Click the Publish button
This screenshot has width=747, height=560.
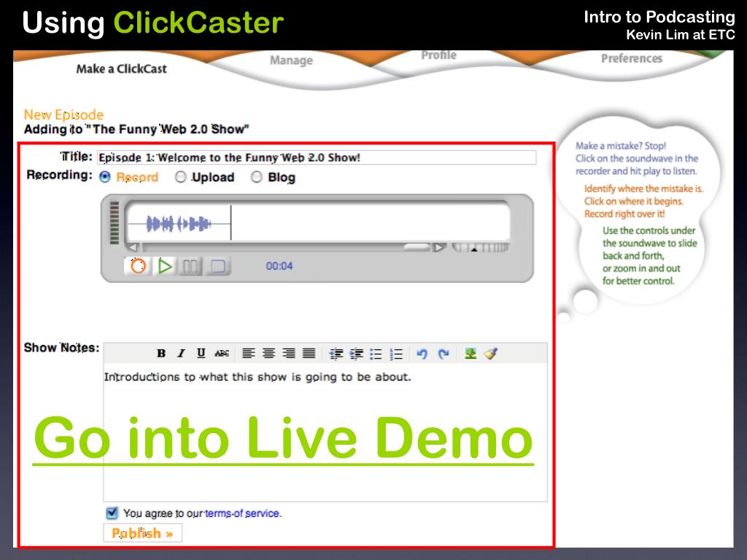[142, 533]
